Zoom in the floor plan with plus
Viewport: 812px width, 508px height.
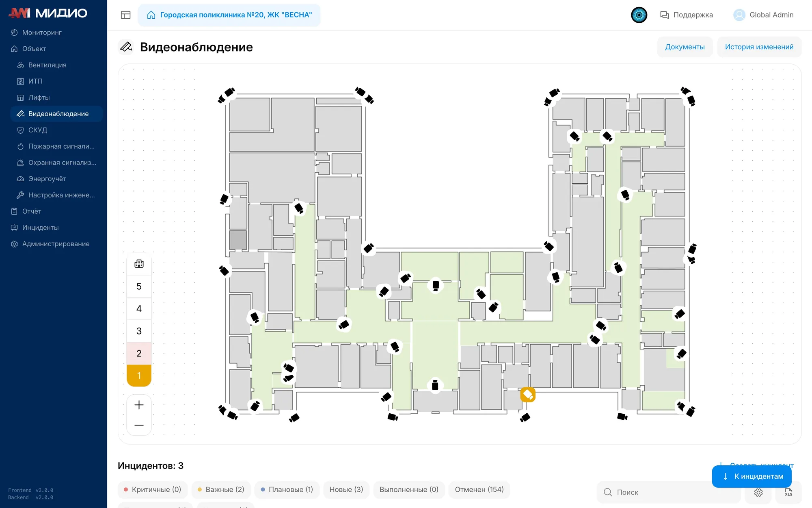coord(139,405)
